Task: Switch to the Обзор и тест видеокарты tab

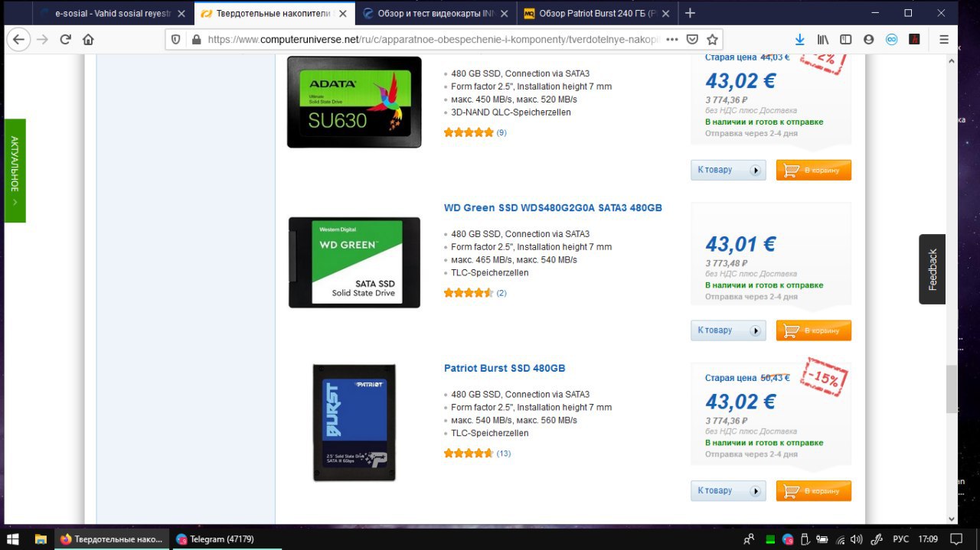Action: [x=436, y=13]
